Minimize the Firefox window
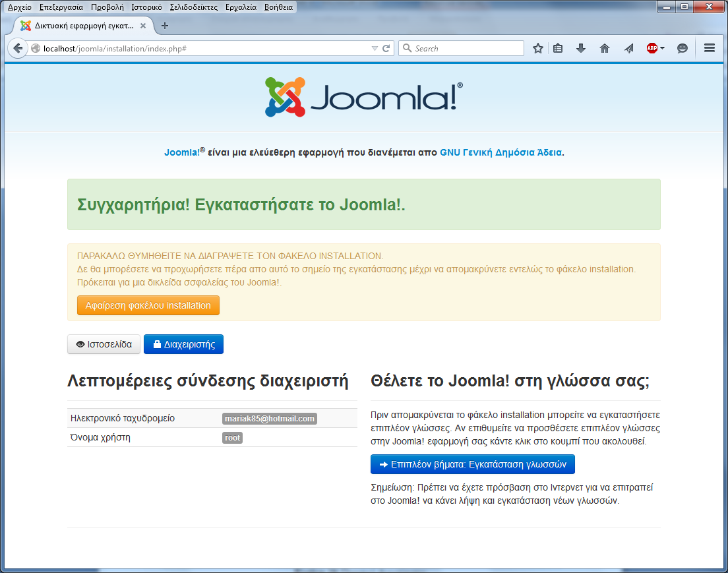Viewport: 728px width, 573px height. [666, 7]
